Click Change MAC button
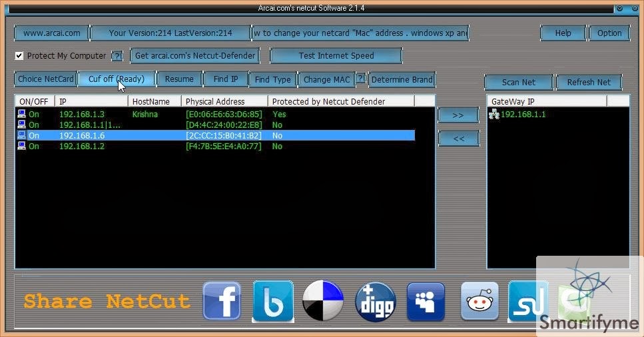Screen dimensions: 644x337 [x=326, y=79]
